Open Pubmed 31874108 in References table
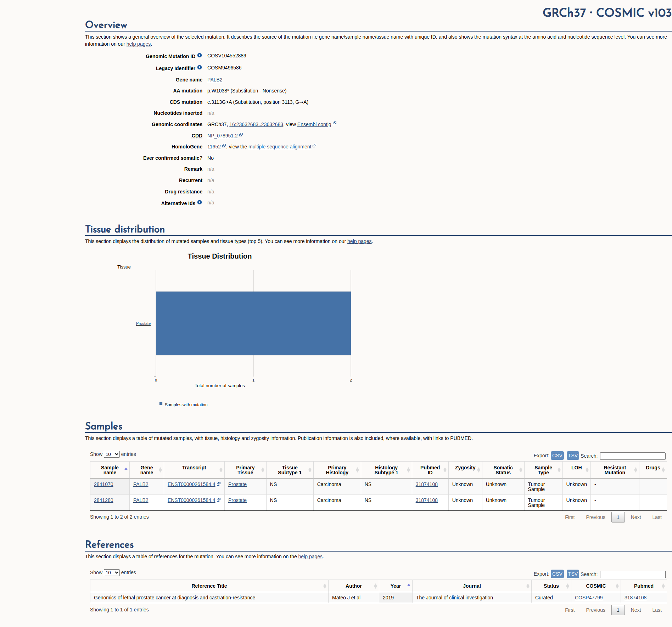Viewport: 672px width, 627px height. (x=635, y=598)
